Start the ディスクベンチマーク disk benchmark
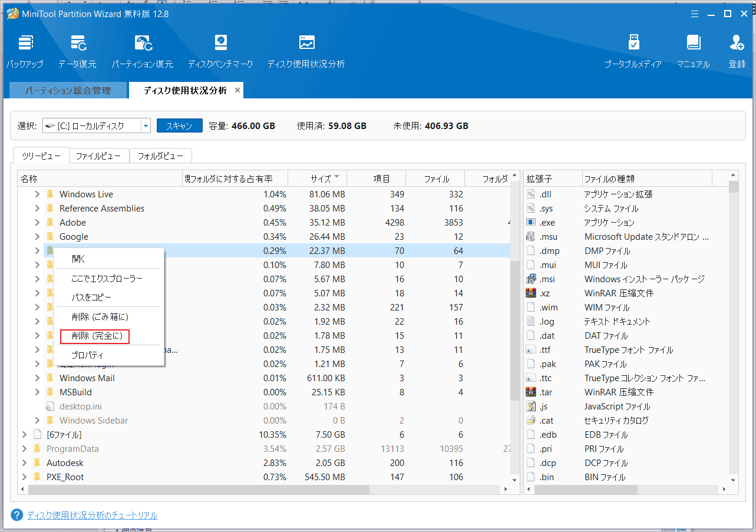Image resolution: width=756 pixels, height=532 pixels. [220, 51]
